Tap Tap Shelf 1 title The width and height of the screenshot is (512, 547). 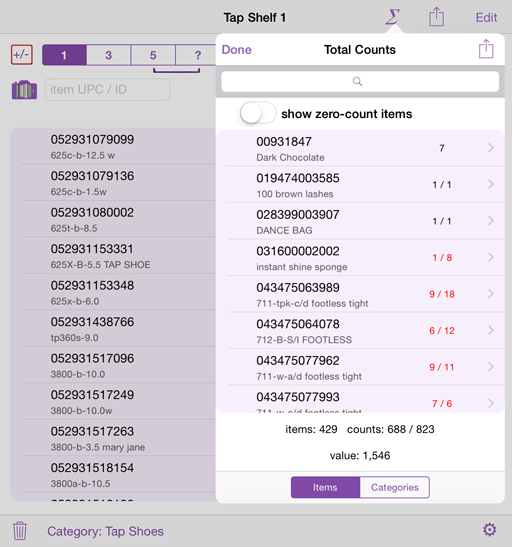255,17
